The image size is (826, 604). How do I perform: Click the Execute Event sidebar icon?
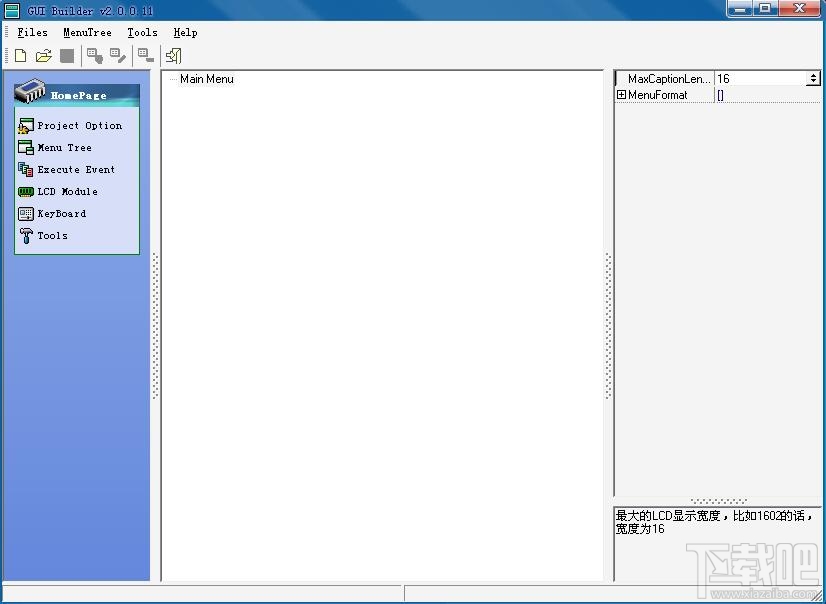point(25,170)
